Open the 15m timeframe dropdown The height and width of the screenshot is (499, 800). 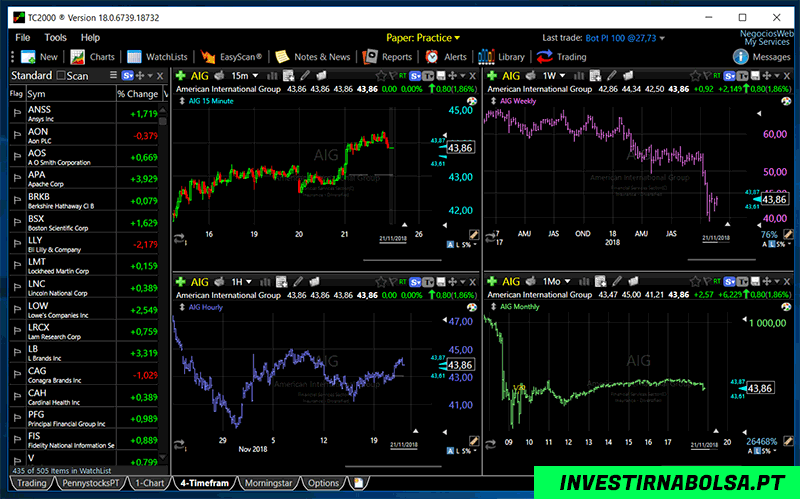(x=245, y=76)
